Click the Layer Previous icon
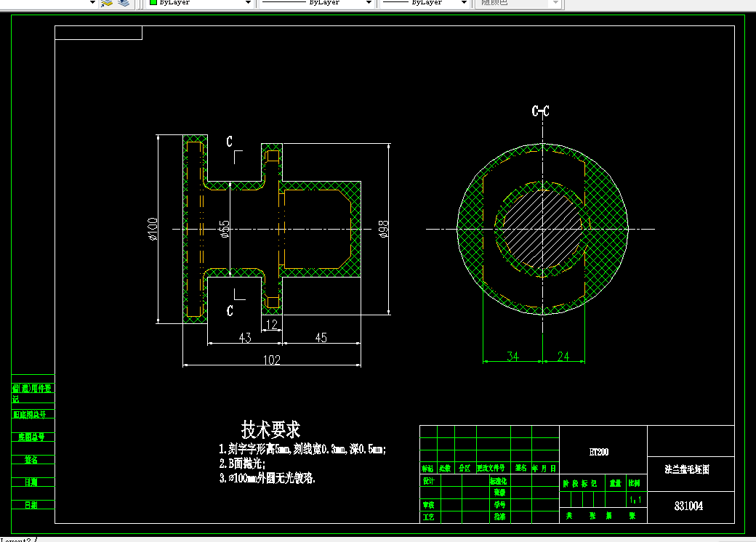The image size is (756, 542). point(124,3)
